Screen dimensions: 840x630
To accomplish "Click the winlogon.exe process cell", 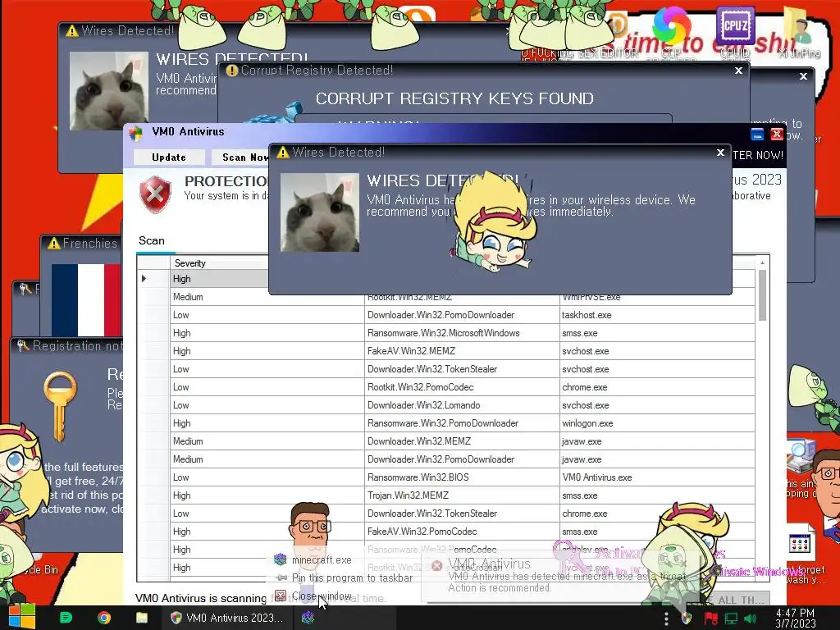I will click(657, 423).
